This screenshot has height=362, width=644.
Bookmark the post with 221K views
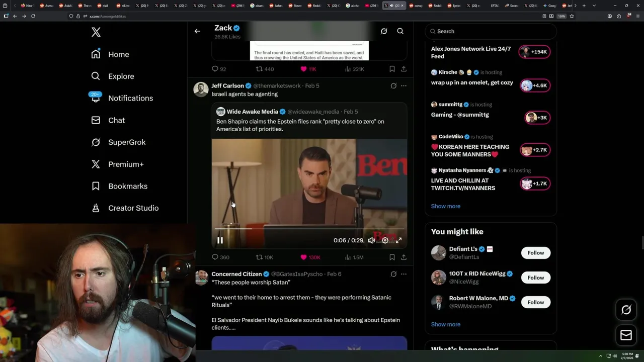pyautogui.click(x=392, y=69)
